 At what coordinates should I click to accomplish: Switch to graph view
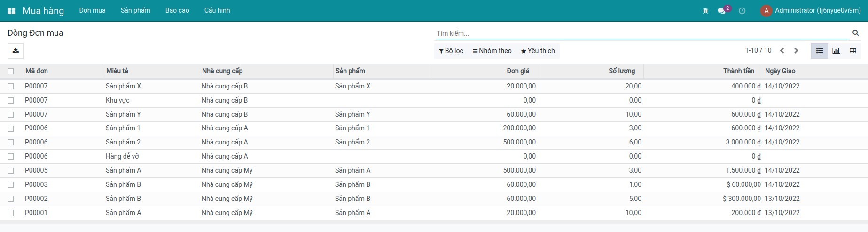click(x=836, y=51)
